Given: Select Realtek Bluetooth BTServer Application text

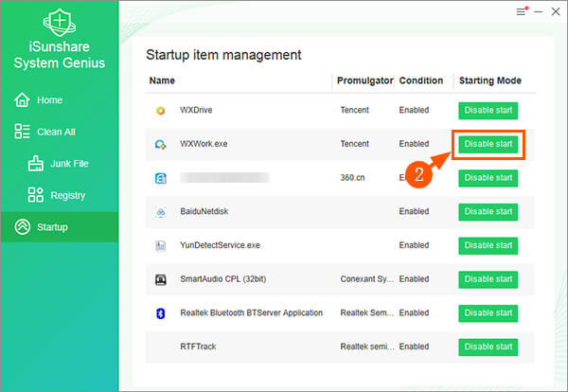Looking at the screenshot, I should click(252, 313).
